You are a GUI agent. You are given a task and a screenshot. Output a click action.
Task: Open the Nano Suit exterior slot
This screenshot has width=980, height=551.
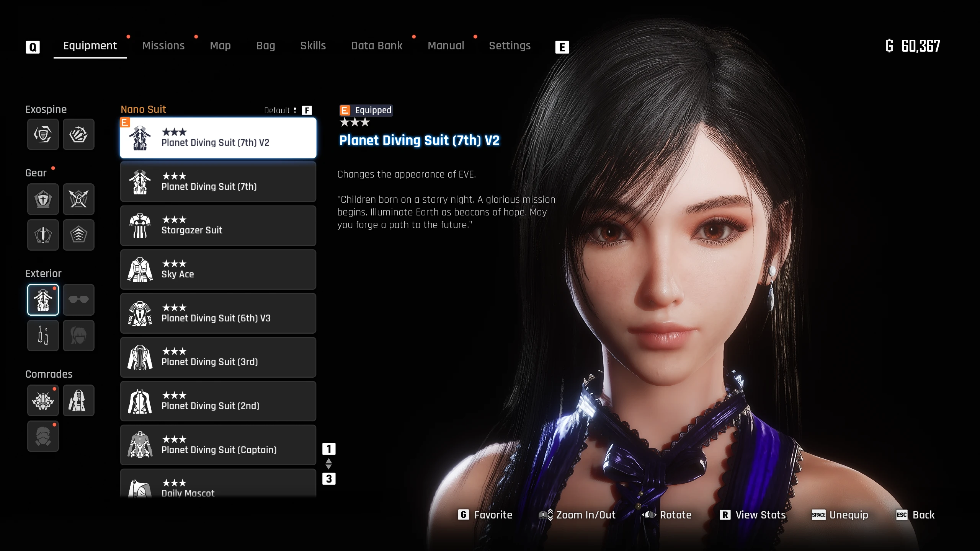click(43, 300)
